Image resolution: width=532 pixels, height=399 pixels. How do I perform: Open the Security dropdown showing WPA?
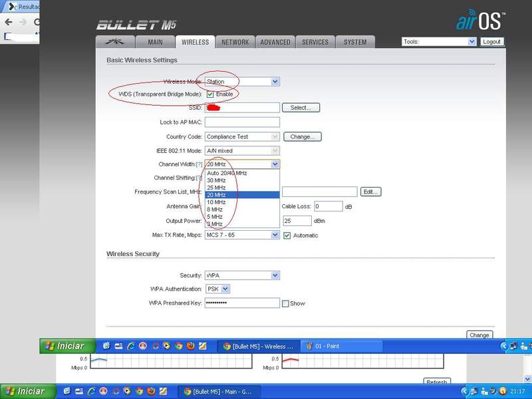(x=242, y=275)
